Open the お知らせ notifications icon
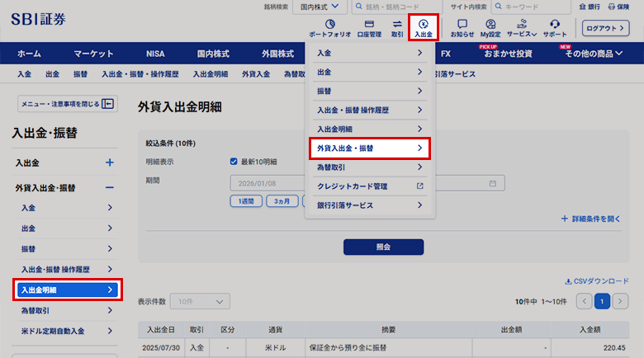The height and width of the screenshot is (358, 644). [462, 28]
